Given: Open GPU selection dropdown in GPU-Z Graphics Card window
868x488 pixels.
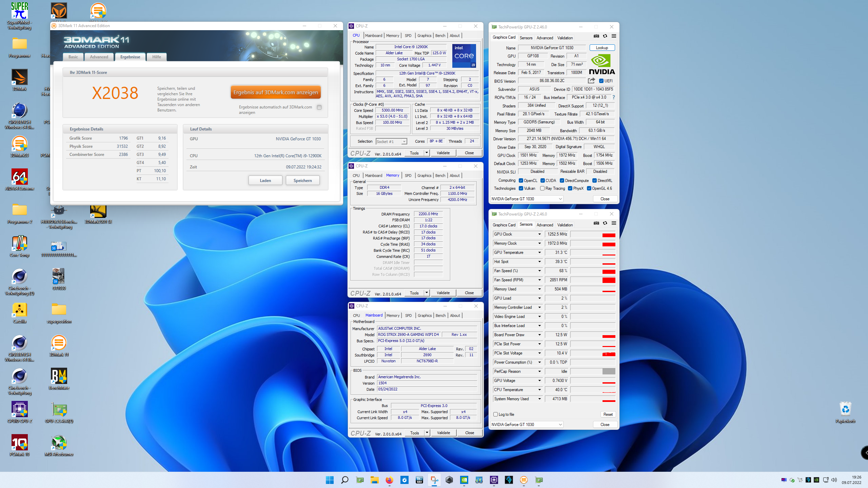Looking at the screenshot, I should tap(527, 199).
